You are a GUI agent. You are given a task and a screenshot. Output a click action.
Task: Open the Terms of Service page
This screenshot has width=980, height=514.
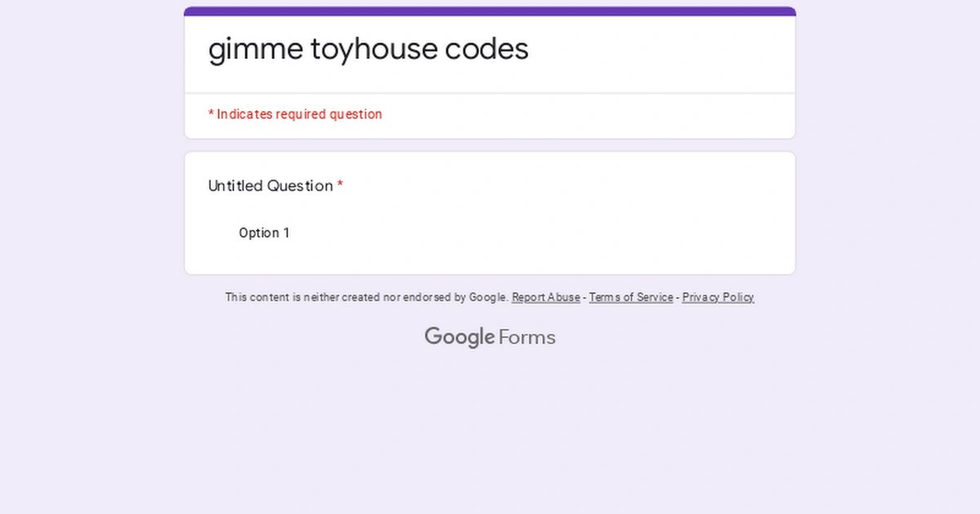630,297
